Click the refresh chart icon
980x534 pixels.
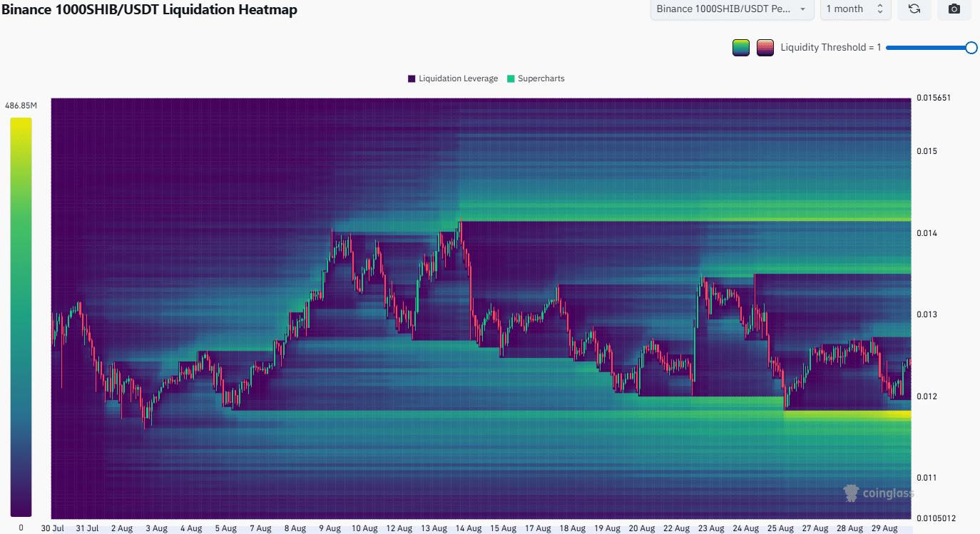914,9
